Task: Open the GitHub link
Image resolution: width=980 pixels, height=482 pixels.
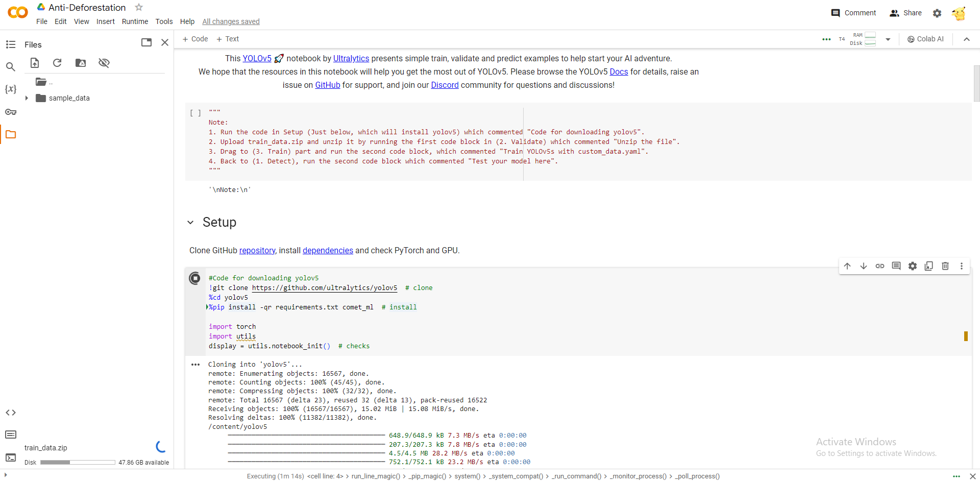Action: pyautogui.click(x=328, y=85)
